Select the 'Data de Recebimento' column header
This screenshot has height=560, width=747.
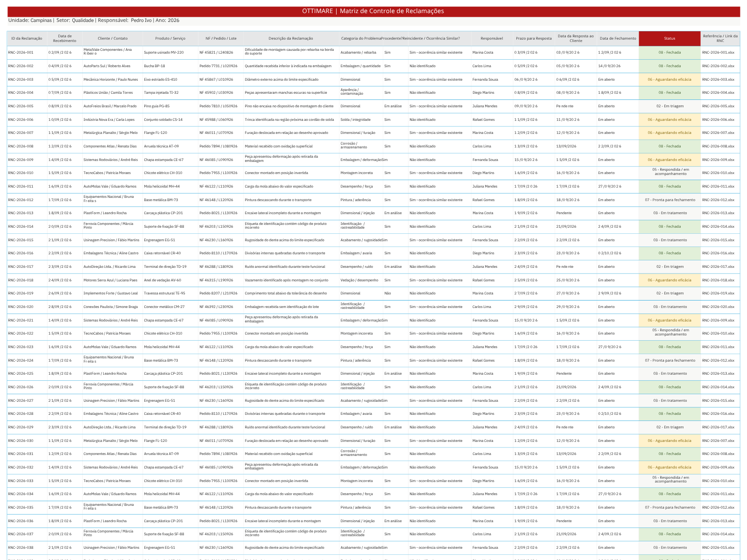click(x=65, y=38)
